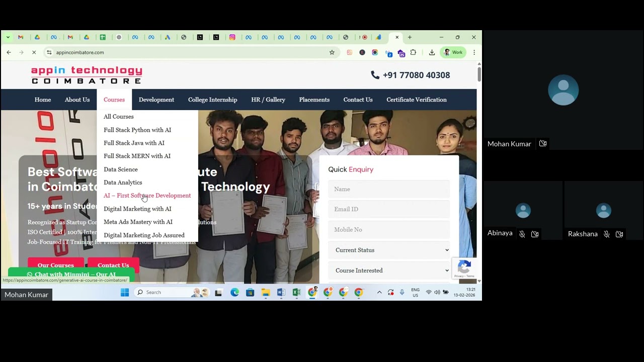Open AI – First Software Development course
This screenshot has width=644, height=362.
147,196
